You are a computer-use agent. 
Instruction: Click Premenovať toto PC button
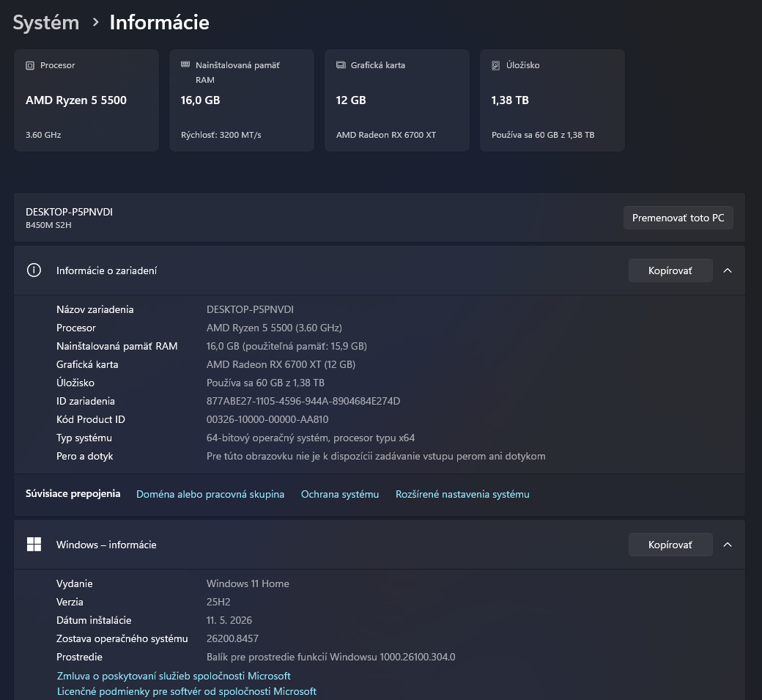678,218
